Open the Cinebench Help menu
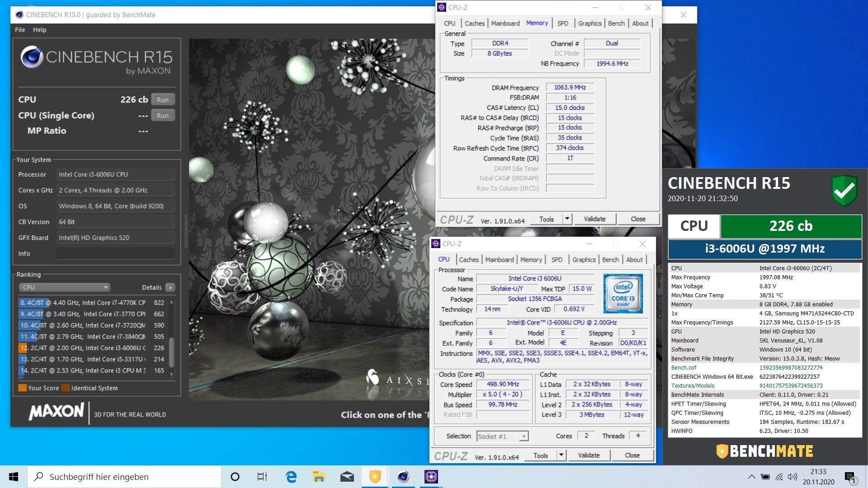 tap(39, 30)
